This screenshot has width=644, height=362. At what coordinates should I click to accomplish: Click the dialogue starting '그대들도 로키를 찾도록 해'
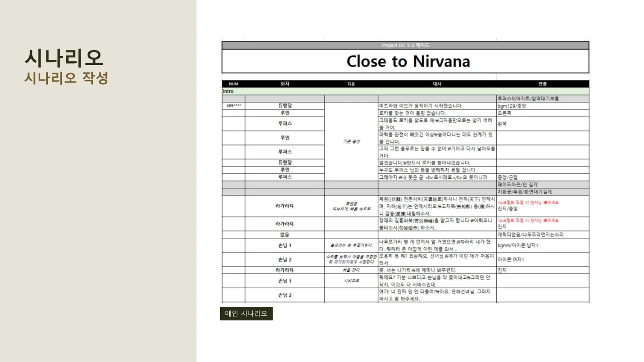[x=437, y=124]
